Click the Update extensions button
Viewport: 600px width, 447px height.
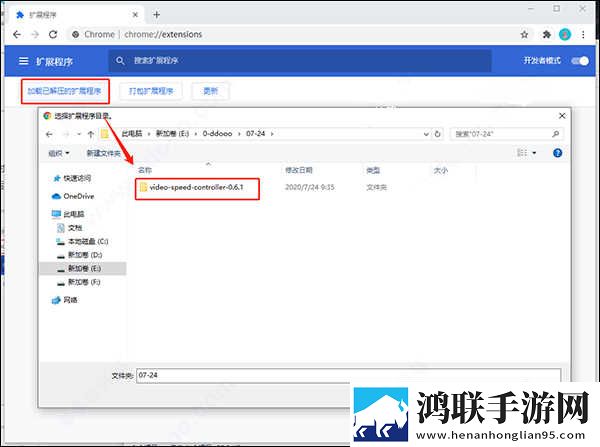210,91
